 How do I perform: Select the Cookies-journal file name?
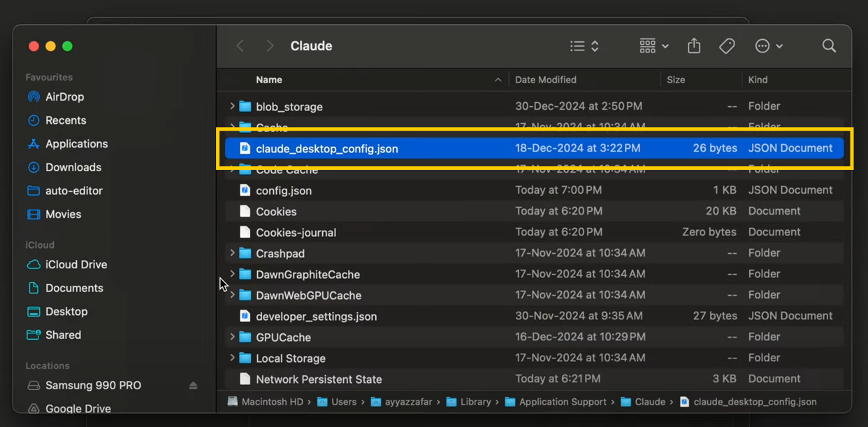pos(296,232)
